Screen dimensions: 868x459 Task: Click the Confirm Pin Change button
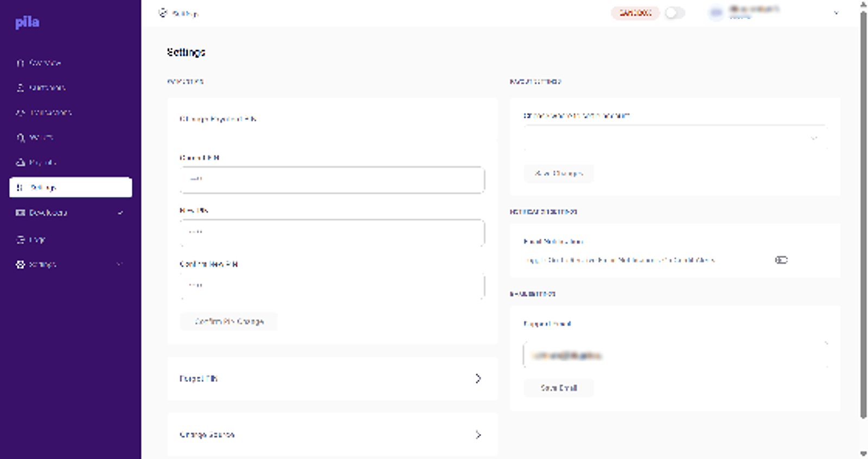click(x=228, y=321)
